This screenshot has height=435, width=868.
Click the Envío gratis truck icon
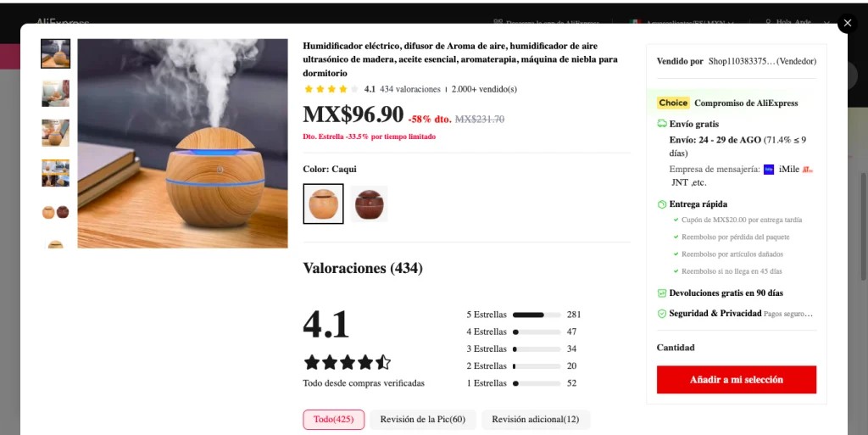pyautogui.click(x=661, y=124)
